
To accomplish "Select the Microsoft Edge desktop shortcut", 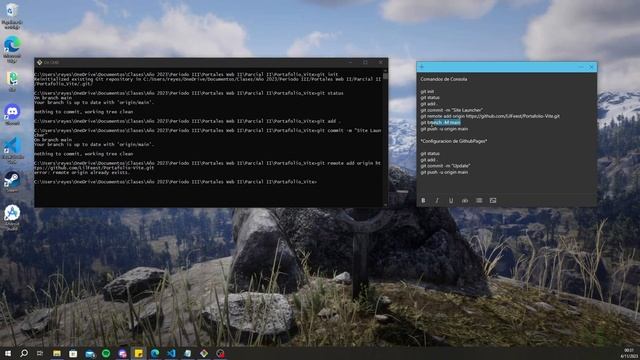I will tap(12, 49).
